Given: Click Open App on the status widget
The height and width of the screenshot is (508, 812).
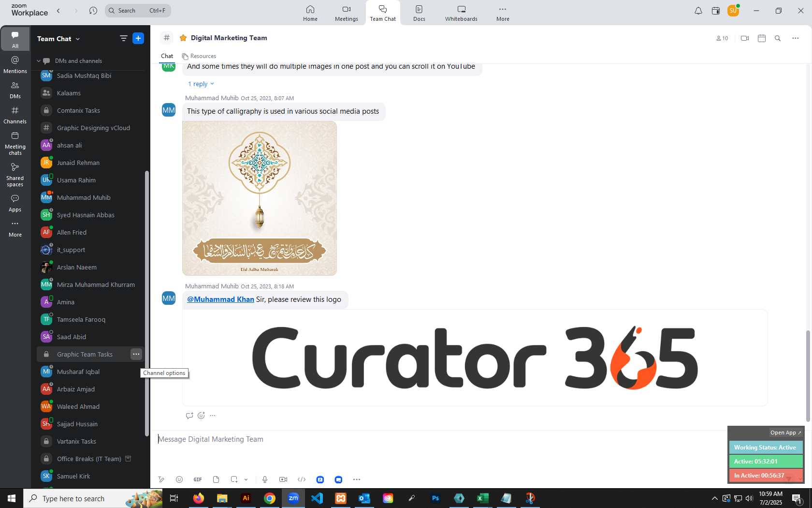Looking at the screenshot, I should pos(785,433).
